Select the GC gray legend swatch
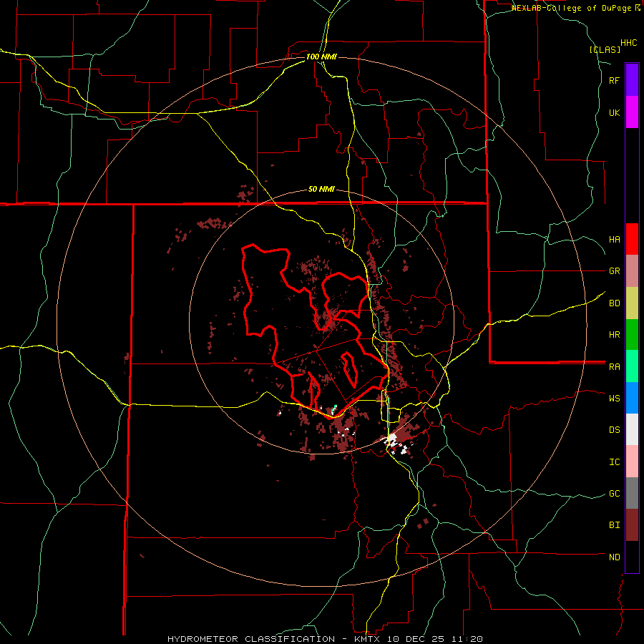Viewport: 644px width, 644px height. click(x=632, y=493)
